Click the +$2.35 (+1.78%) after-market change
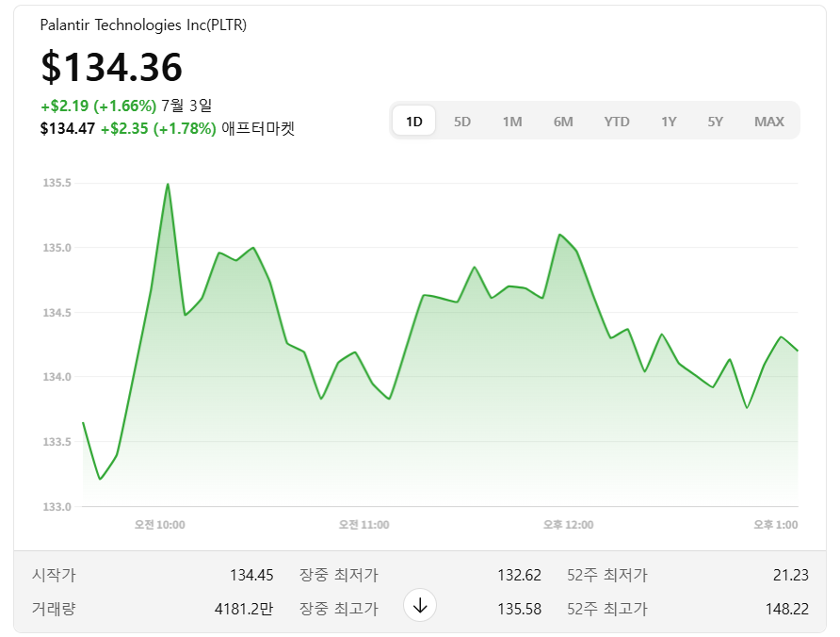This screenshot has width=840, height=637. [x=158, y=129]
